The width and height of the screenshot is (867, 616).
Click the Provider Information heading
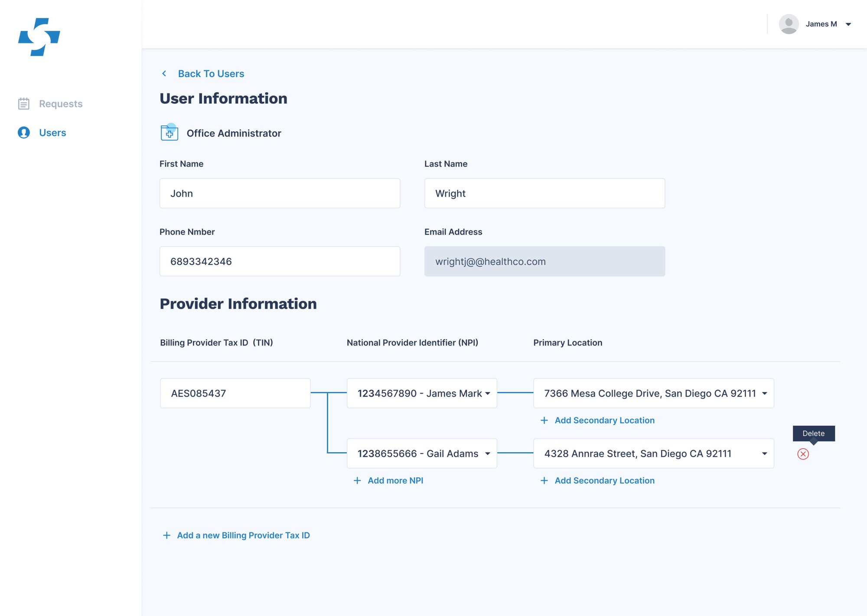pos(238,303)
